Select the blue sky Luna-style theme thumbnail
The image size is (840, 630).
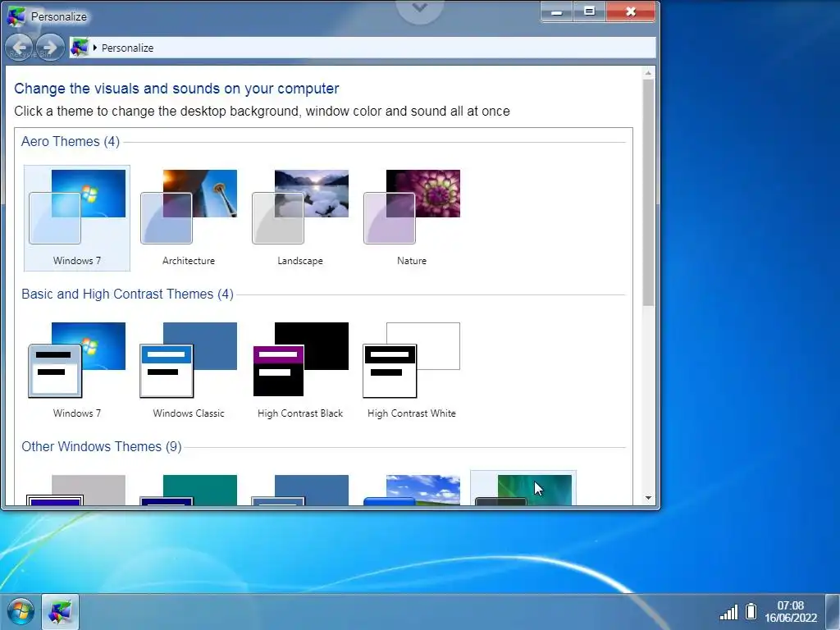(412, 490)
